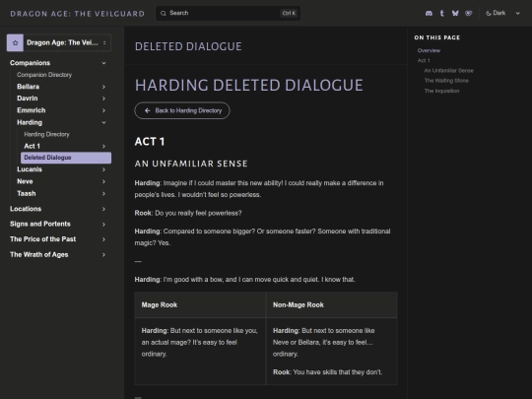Expand The Price of the Past chevron

click(x=103, y=239)
